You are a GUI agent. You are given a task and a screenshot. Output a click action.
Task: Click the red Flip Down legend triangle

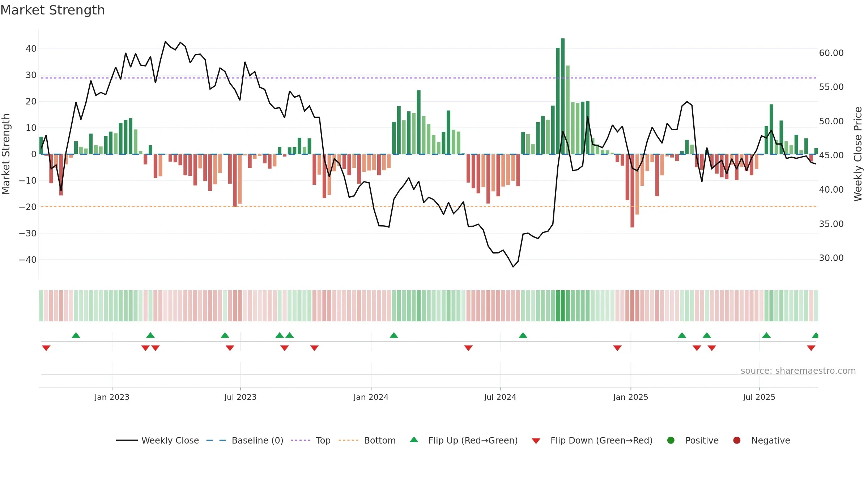tap(536, 441)
